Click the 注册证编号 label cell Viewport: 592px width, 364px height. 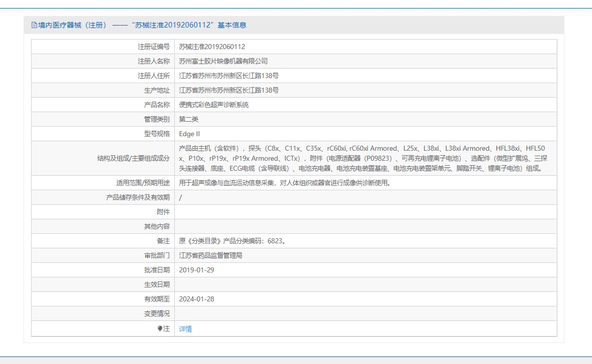[x=154, y=47]
